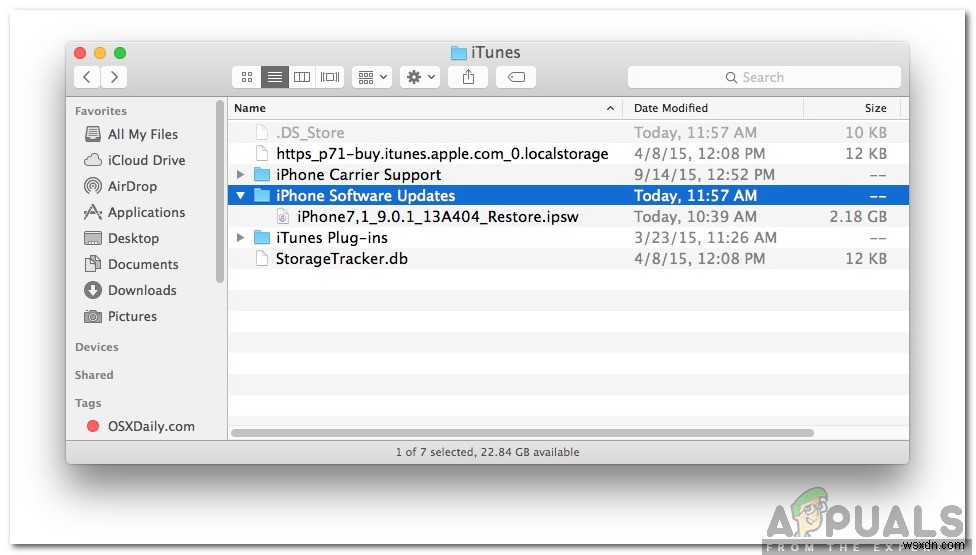The width and height of the screenshot is (976, 555).
Task: Click the Edit Tags toolbar button
Action: pos(516,77)
